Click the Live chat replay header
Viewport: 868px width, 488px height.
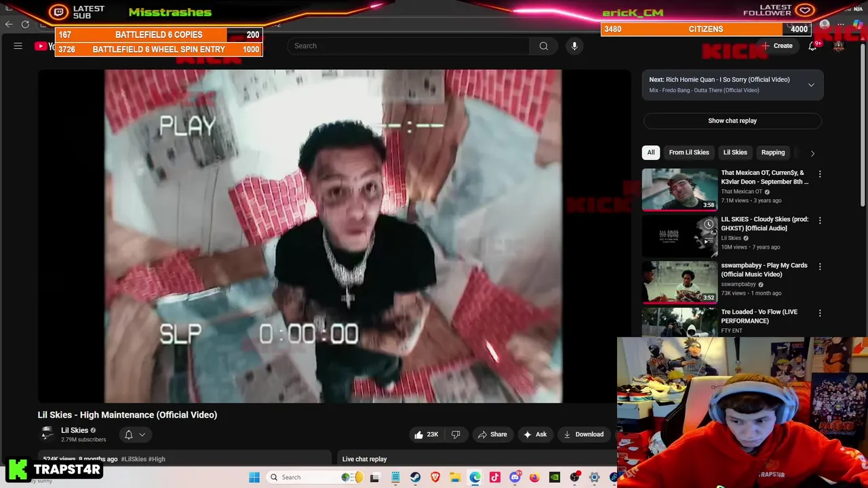pos(364,459)
